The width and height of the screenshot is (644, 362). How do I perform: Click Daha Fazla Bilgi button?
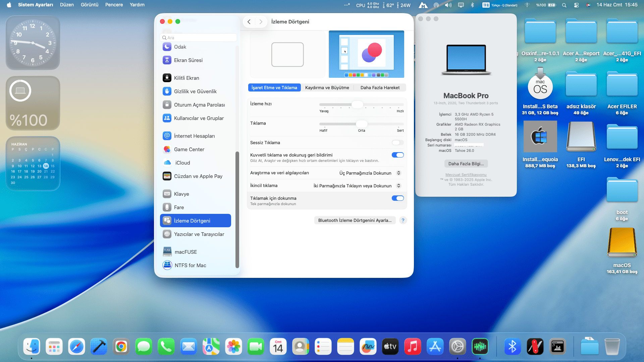point(466,164)
